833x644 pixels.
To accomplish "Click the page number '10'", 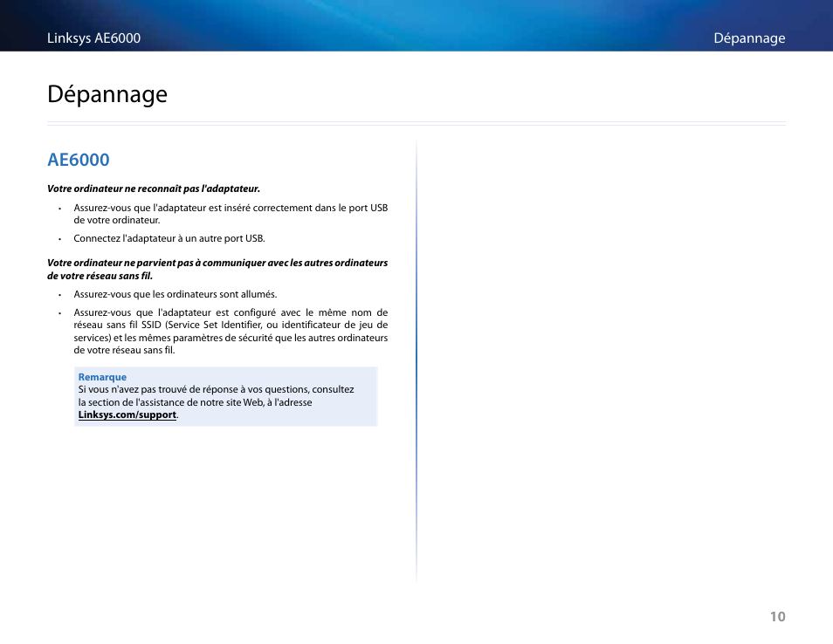I will tap(777, 616).
